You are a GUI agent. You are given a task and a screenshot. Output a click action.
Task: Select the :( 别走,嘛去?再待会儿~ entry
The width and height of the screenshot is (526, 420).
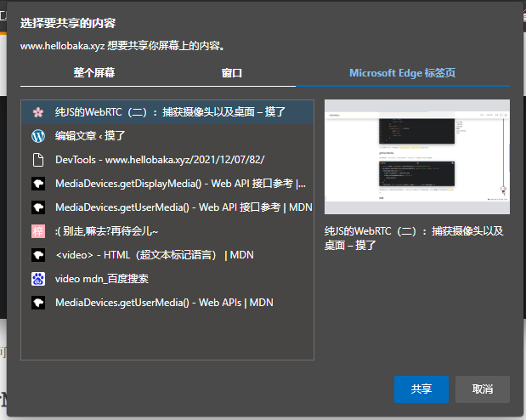[x=167, y=231]
